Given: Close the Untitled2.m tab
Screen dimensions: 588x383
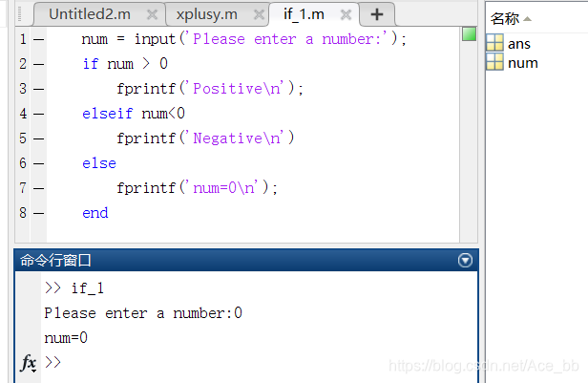Looking at the screenshot, I should [x=152, y=14].
